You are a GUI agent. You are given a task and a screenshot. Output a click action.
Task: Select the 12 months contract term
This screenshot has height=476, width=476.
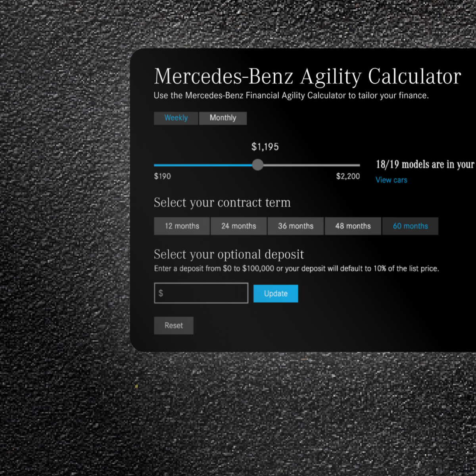(182, 226)
